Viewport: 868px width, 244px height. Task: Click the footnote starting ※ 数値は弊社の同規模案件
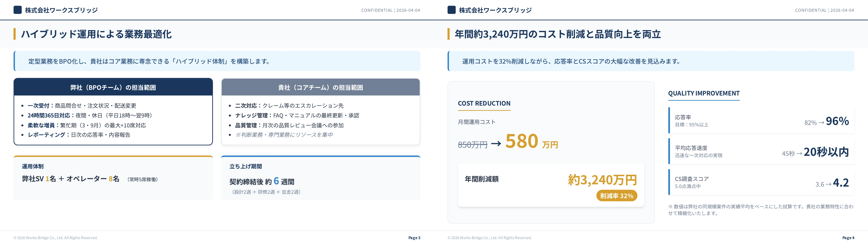pos(761,210)
